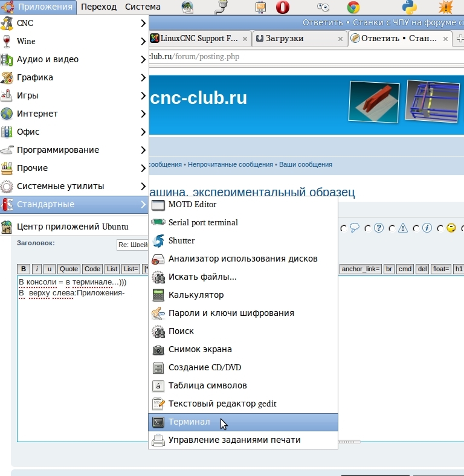This screenshot has width=464, height=476.
Task: Collapse the Стандартные submenu arrow
Action: [x=143, y=205]
